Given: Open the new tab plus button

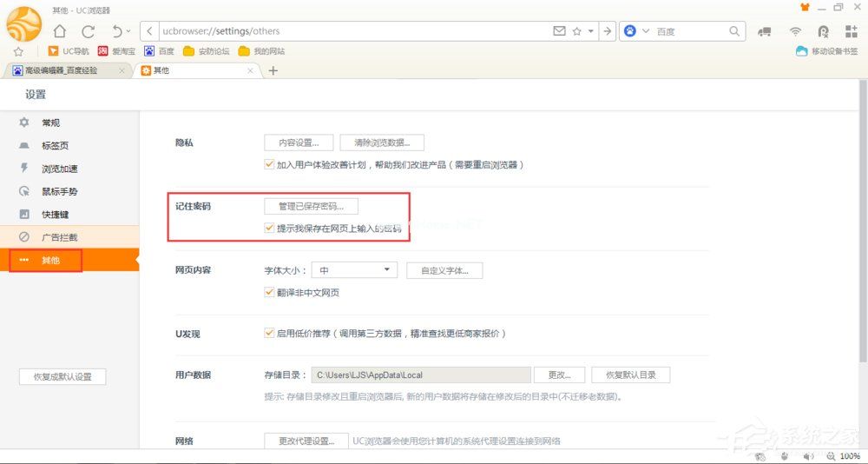Looking at the screenshot, I should point(273,70).
